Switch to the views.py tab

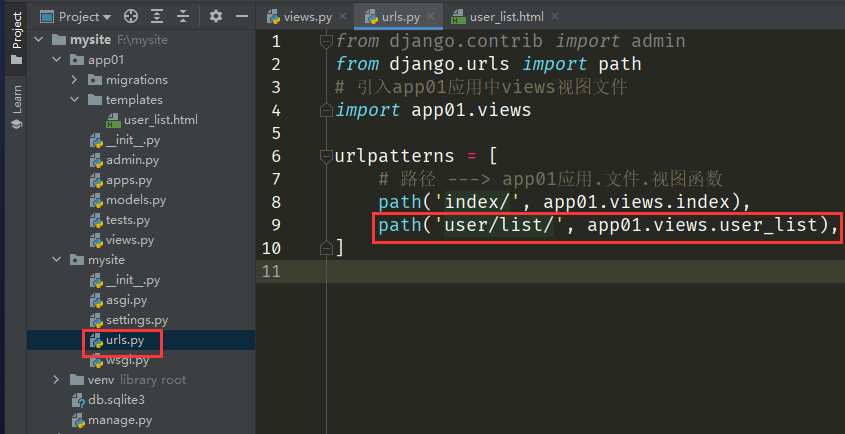coord(302,17)
